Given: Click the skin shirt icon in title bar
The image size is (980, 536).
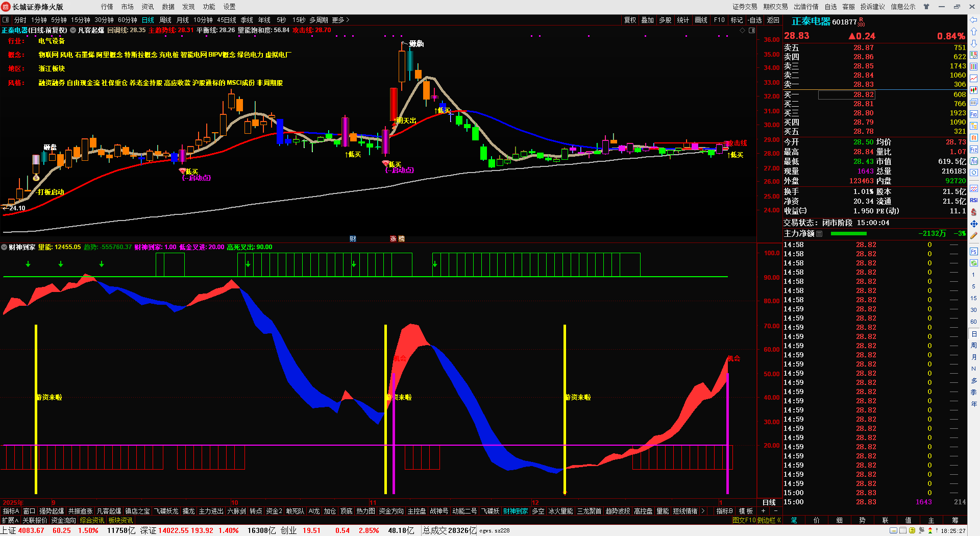Looking at the screenshot, I should click(926, 7).
